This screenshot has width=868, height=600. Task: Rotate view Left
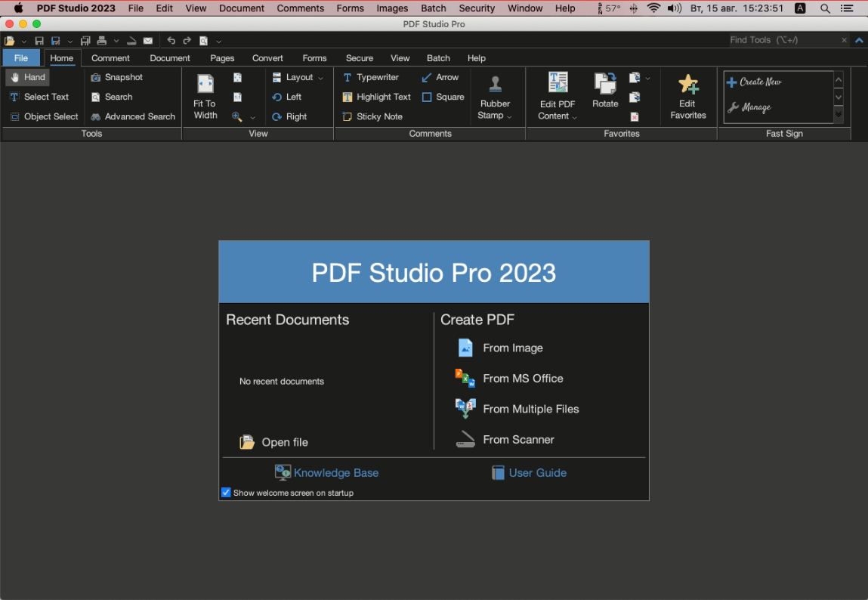[287, 97]
